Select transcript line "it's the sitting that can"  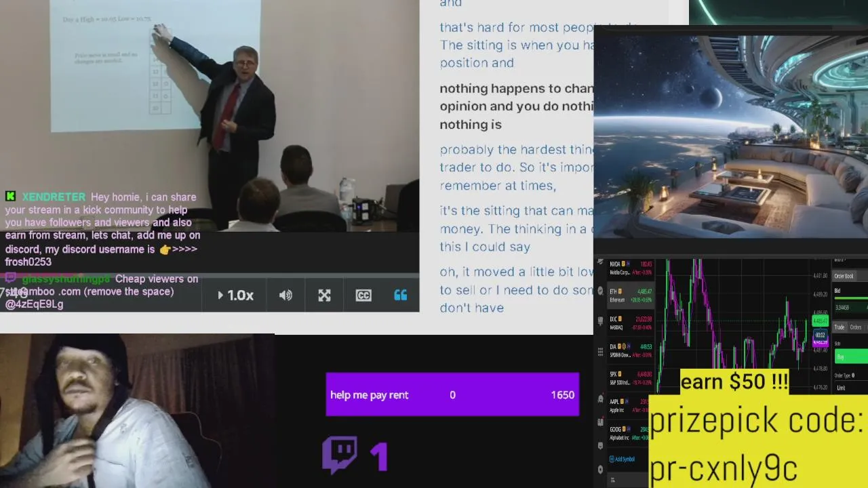tap(516, 211)
